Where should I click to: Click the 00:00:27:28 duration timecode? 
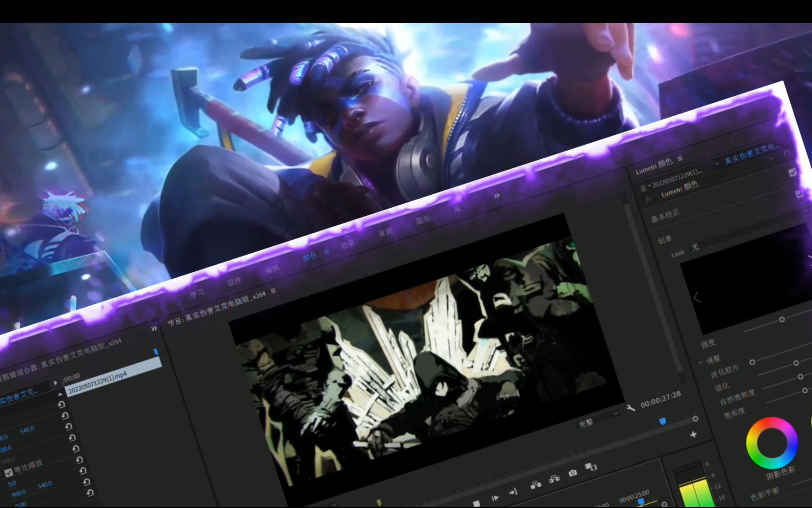(x=661, y=399)
